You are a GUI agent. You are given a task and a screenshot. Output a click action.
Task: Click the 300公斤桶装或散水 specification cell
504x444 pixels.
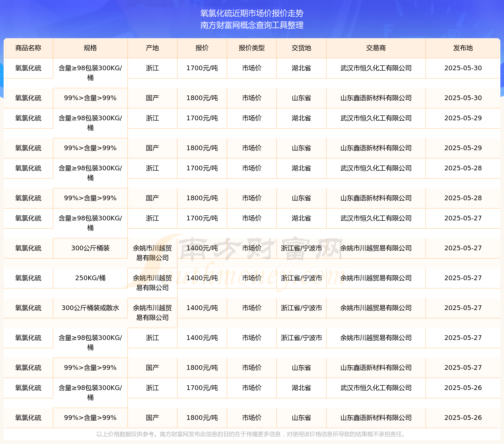pos(90,308)
